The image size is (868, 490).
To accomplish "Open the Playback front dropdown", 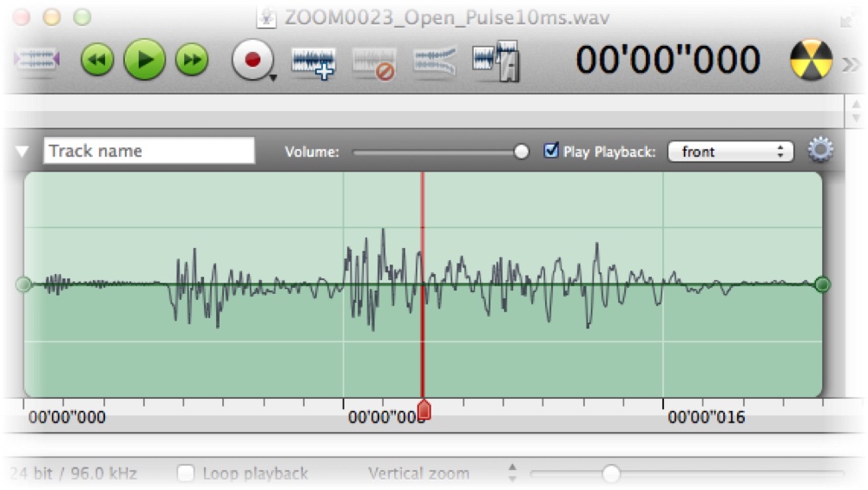I will pos(731,152).
